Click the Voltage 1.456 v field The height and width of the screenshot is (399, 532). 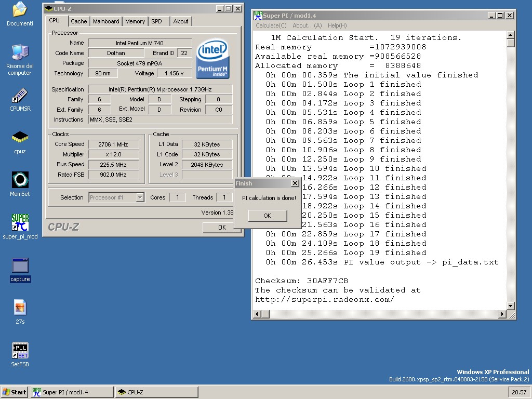click(x=174, y=73)
